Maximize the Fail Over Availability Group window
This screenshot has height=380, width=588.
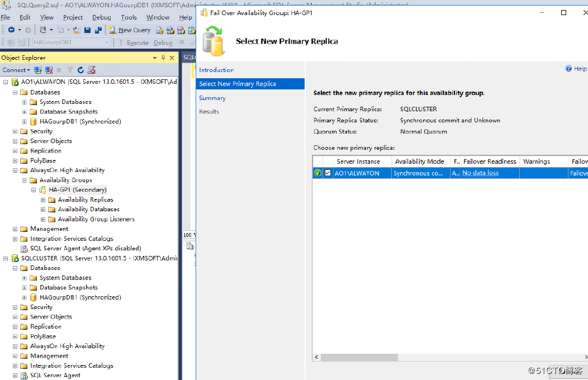click(x=563, y=12)
